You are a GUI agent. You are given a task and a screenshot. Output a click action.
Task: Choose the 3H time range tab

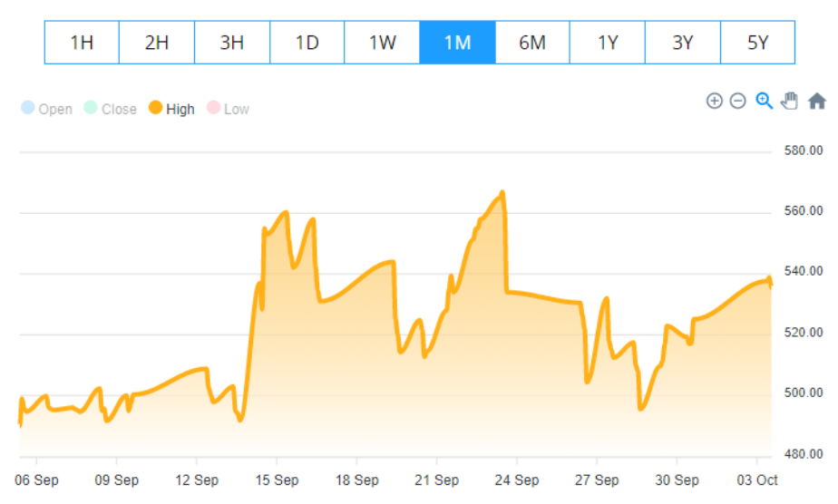[x=232, y=43]
